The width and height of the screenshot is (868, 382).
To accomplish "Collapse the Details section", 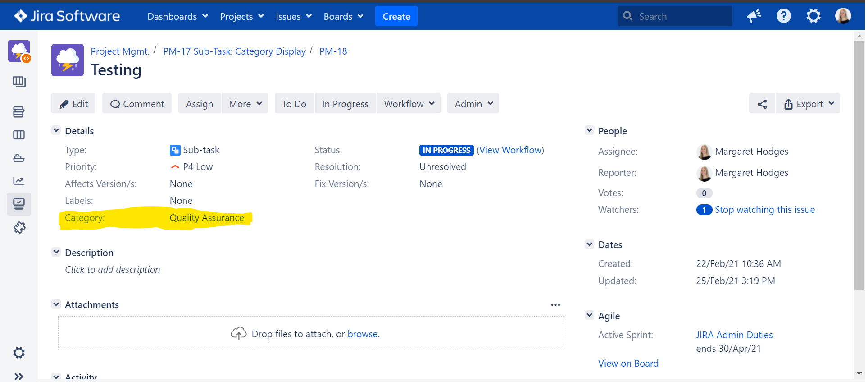I will pos(56,130).
